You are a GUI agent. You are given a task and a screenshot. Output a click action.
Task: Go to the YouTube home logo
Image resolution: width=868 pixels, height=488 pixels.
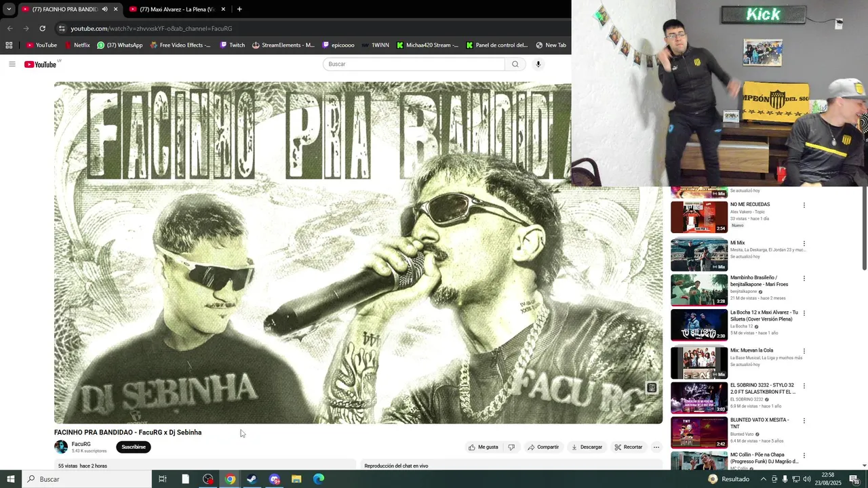click(x=41, y=64)
